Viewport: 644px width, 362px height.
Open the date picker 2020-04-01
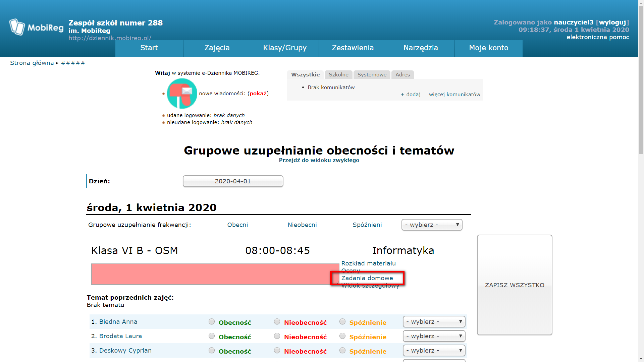point(233,181)
